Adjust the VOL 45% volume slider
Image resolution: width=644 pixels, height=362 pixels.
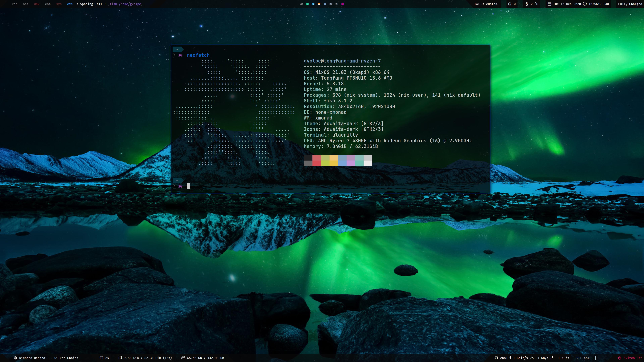596,358
